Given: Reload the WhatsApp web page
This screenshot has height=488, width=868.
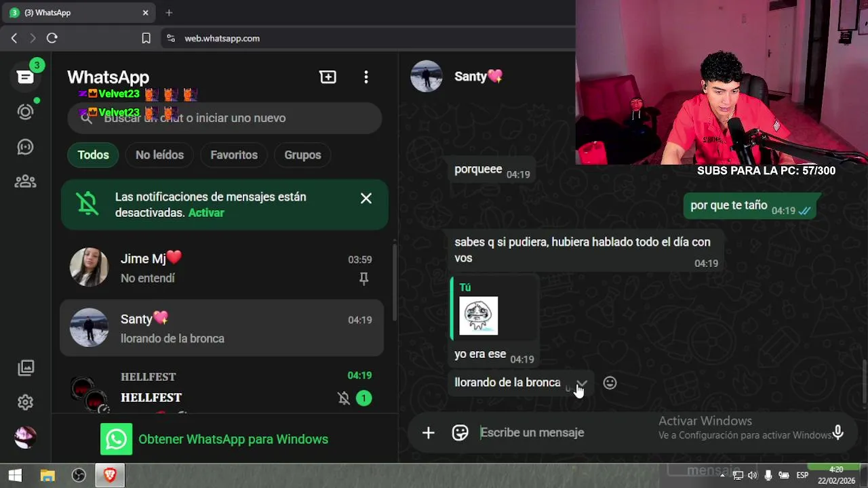Looking at the screenshot, I should click(x=52, y=39).
